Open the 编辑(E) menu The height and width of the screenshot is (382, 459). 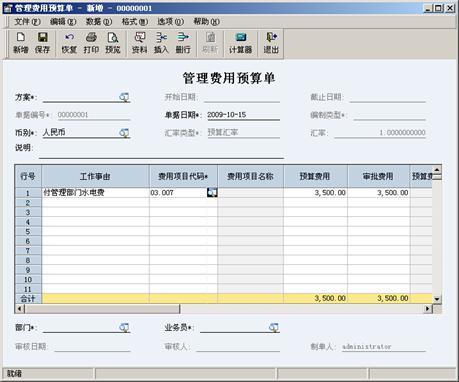(x=63, y=22)
